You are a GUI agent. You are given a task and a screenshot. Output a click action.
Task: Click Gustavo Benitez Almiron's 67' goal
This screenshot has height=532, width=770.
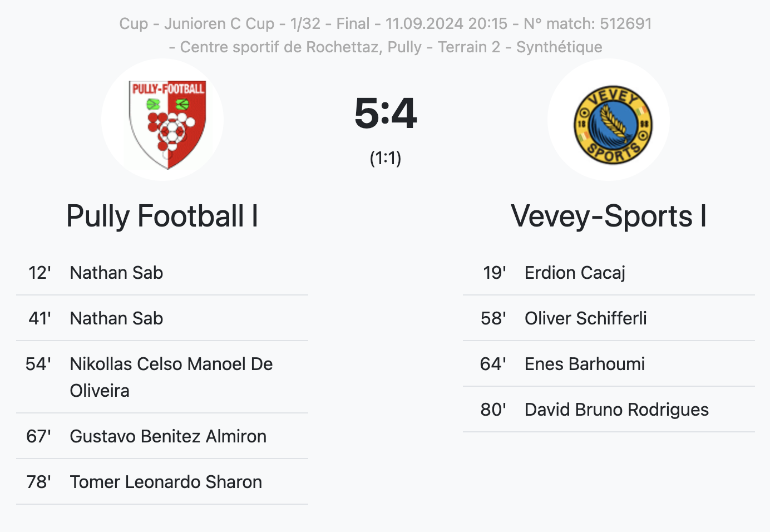(x=162, y=436)
